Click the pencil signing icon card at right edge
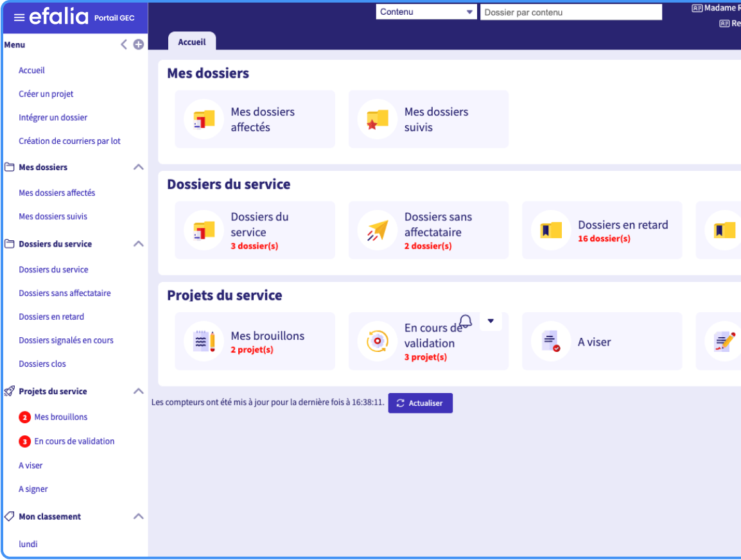The width and height of the screenshot is (741, 560). [x=724, y=341]
